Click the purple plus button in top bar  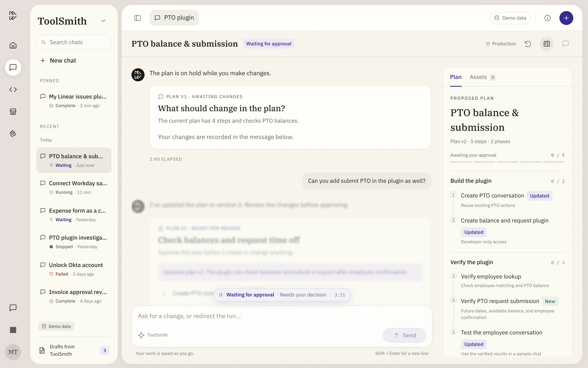pyautogui.click(x=566, y=18)
